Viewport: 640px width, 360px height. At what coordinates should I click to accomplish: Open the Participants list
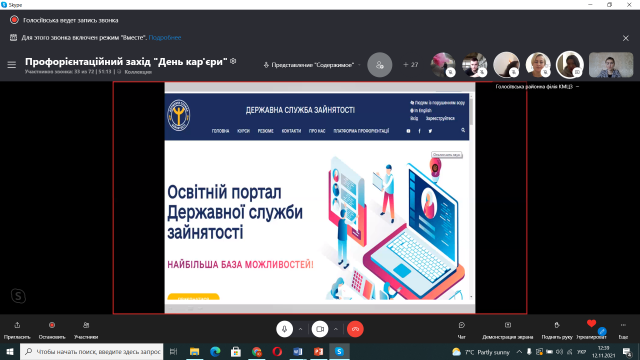[x=86, y=325]
